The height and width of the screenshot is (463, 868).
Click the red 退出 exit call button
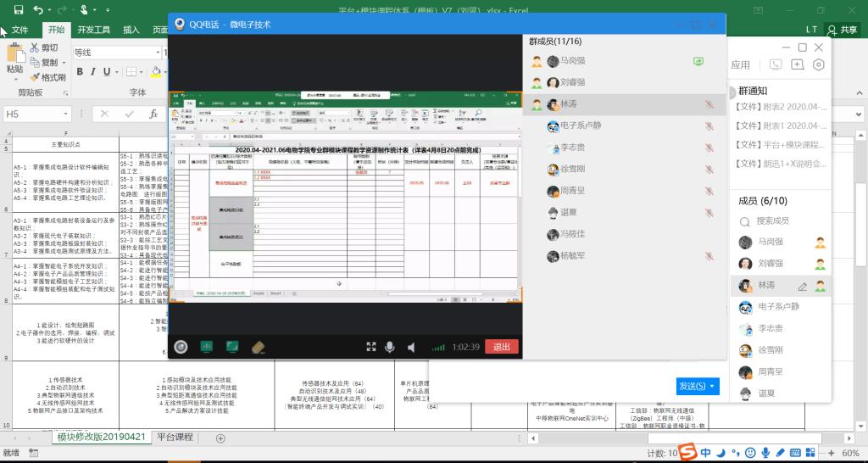click(x=502, y=347)
